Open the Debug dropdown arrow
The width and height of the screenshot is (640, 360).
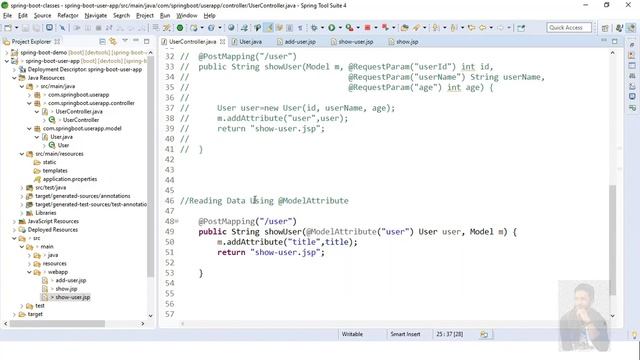[322, 28]
